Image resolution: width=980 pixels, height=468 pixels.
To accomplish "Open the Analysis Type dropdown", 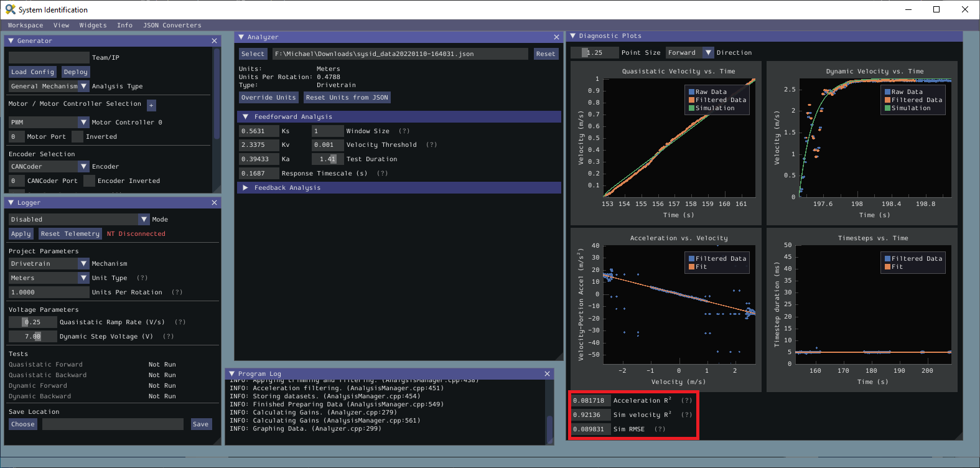I will click(x=49, y=87).
